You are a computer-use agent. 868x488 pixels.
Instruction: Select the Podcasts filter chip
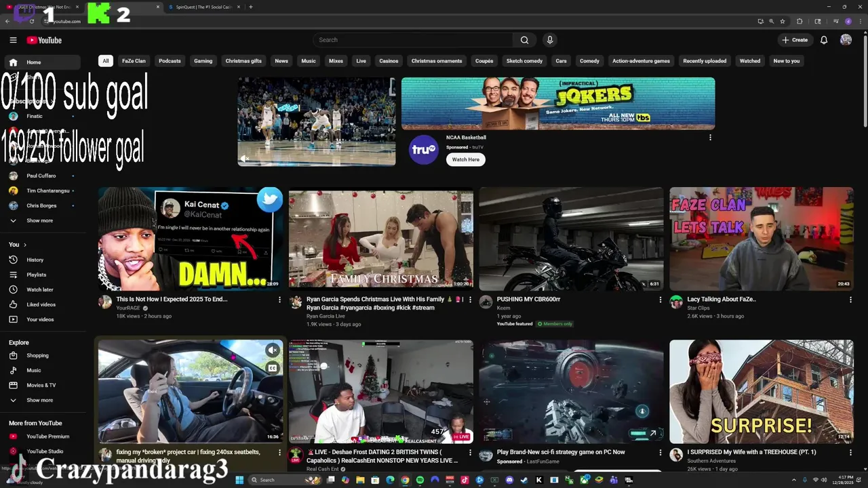(x=170, y=61)
